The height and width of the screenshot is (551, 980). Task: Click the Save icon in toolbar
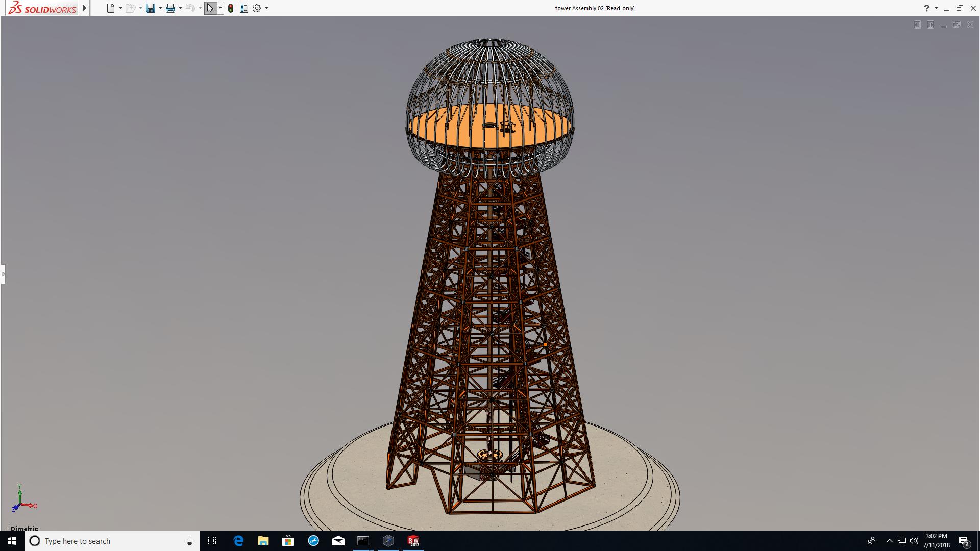(x=150, y=8)
